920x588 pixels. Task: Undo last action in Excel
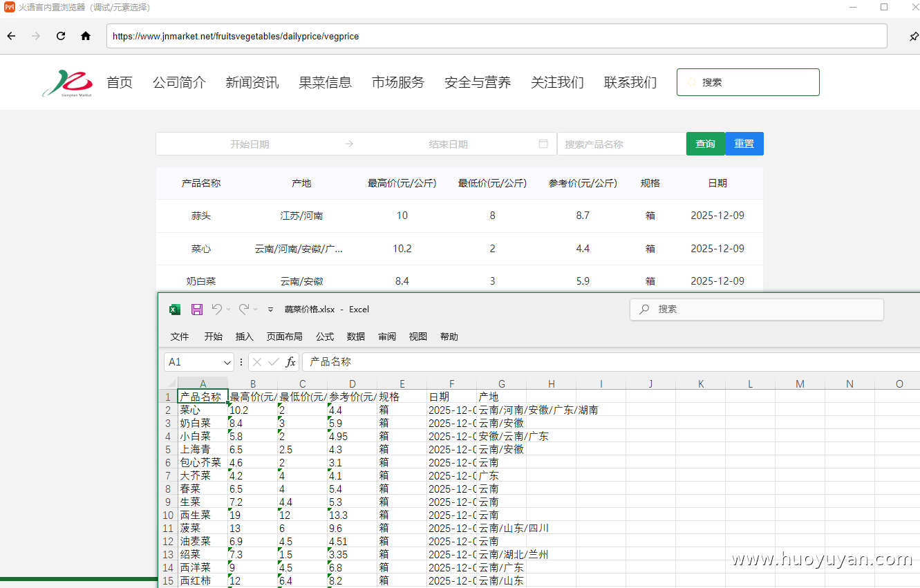click(217, 309)
